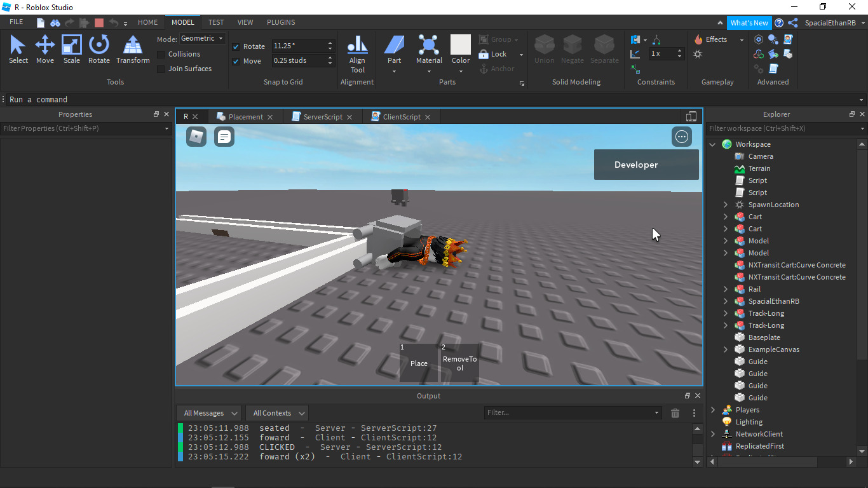Open the Geometric mode dropdown
The width and height of the screenshot is (868, 488).
(x=202, y=37)
